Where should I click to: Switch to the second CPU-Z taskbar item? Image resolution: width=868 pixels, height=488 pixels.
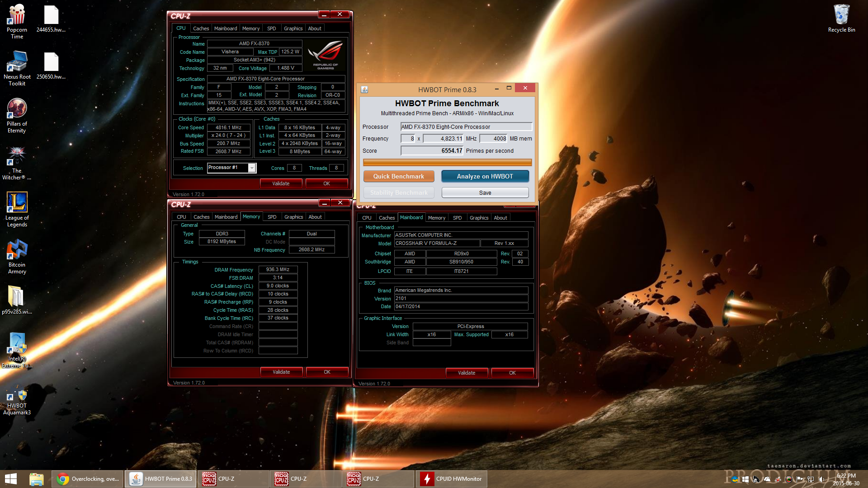306,479
